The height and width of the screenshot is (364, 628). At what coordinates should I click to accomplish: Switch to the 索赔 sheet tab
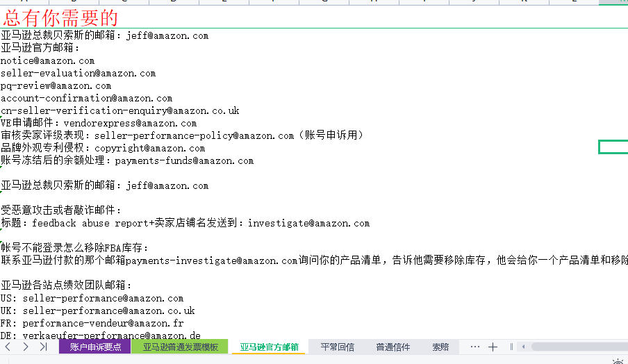pyautogui.click(x=440, y=347)
